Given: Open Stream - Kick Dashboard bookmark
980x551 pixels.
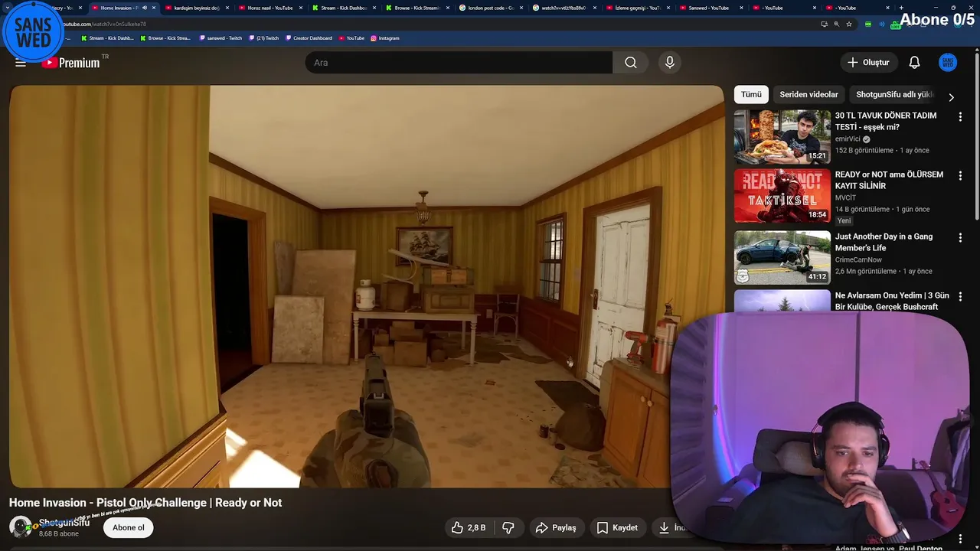Looking at the screenshot, I should click(107, 37).
